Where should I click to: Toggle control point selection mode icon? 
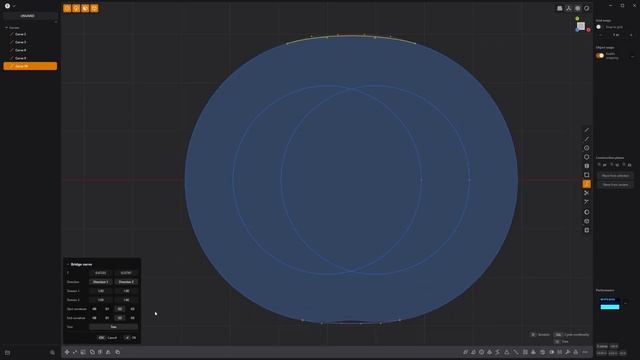pyautogui.click(x=67, y=8)
